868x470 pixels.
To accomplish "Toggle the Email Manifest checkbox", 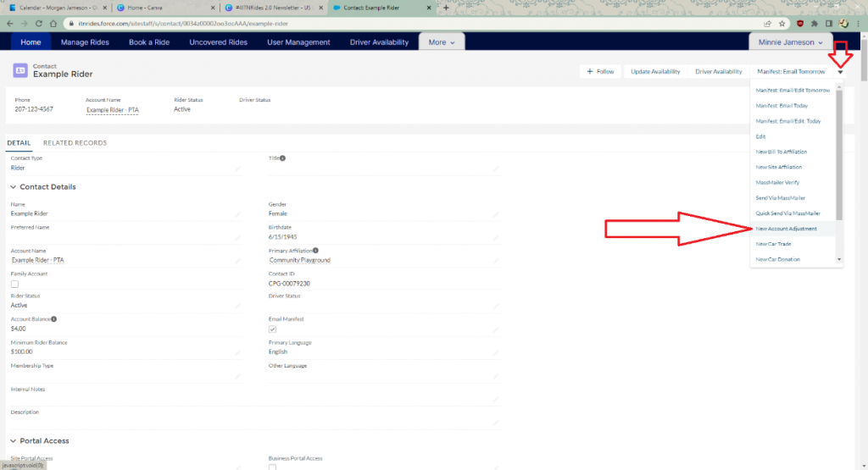I will click(272, 329).
